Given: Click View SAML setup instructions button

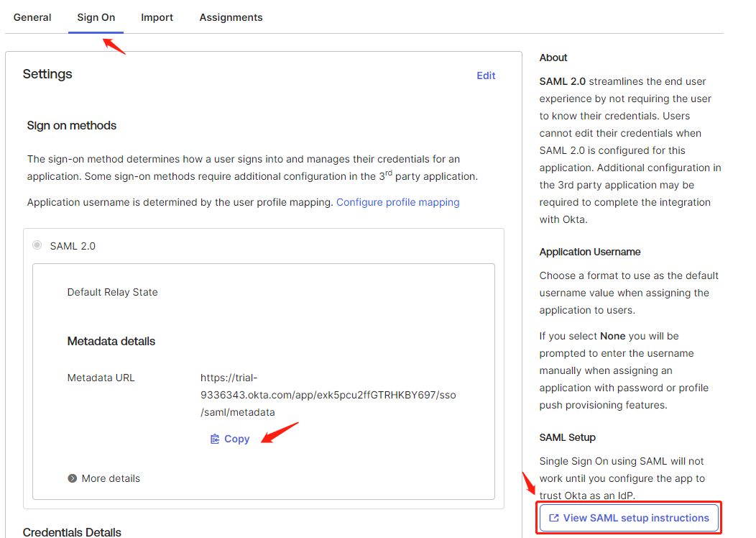Looking at the screenshot, I should point(629,518).
